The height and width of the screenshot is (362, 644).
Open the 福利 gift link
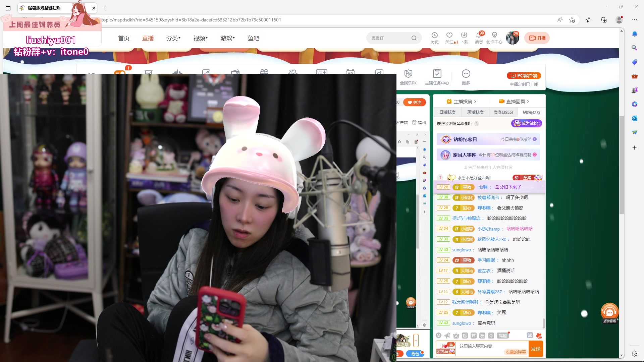pyautogui.click(x=419, y=123)
